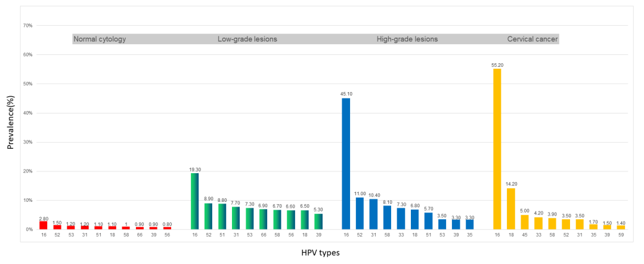This screenshot has width=644, height=264.
Task: Click the "Cervical cancer" group header
Action: pos(532,39)
